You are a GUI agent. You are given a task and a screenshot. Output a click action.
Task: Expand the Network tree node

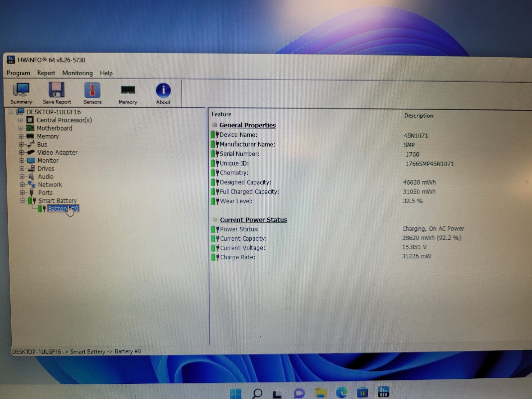point(22,184)
